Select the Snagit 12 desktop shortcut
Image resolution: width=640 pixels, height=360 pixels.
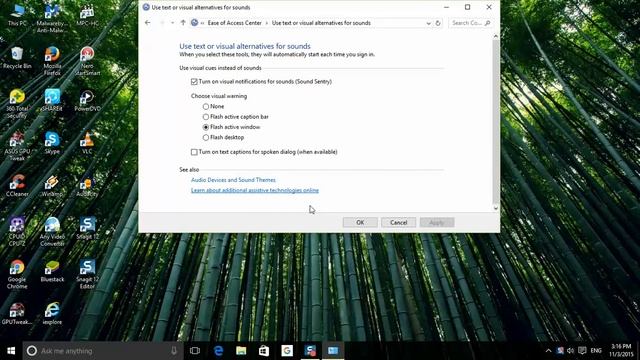87,228
